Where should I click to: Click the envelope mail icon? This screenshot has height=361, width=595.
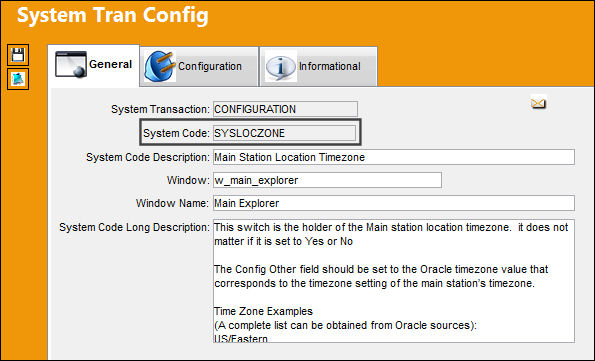(x=538, y=103)
